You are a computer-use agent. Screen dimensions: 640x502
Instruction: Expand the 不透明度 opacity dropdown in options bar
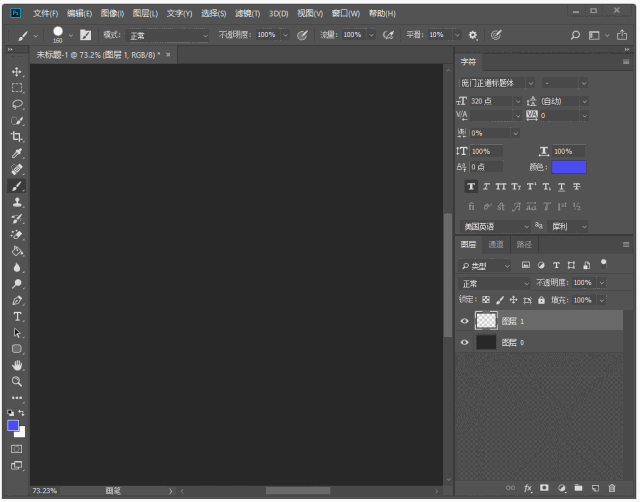286,35
